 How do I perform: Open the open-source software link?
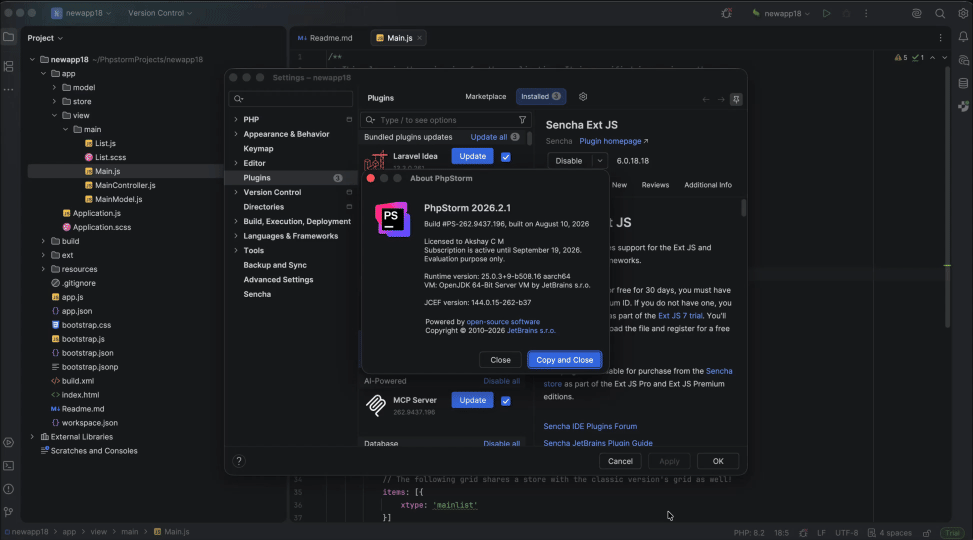tap(503, 322)
